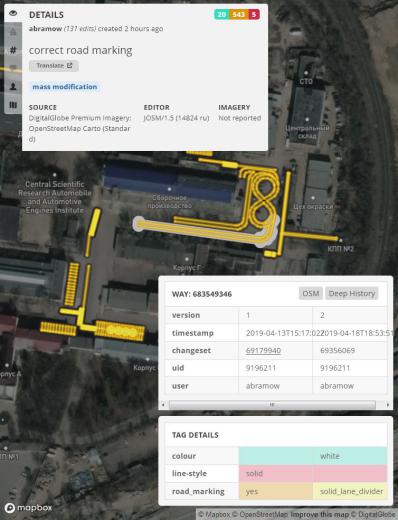Open Deep History for way 683549346
This screenshot has height=520, width=398.
tap(352, 293)
